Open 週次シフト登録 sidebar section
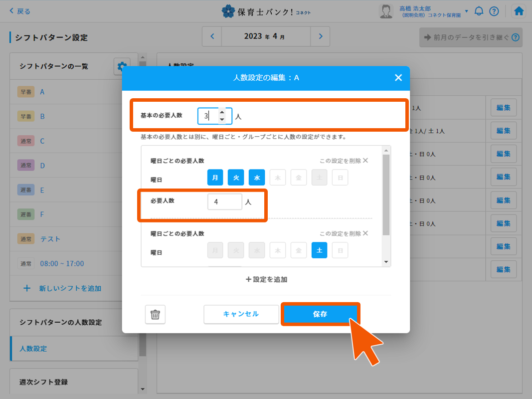532x399 pixels. (44, 382)
